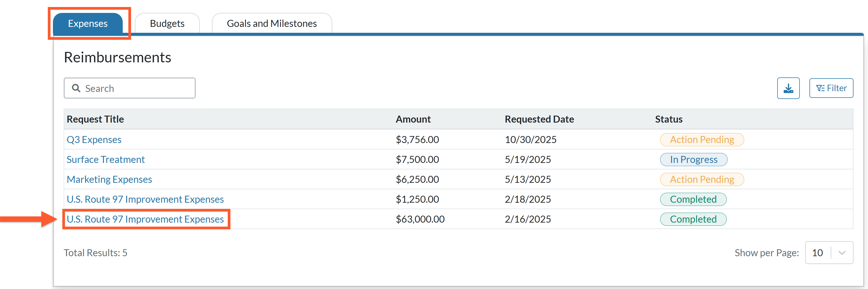The width and height of the screenshot is (868, 289).
Task: Open the Filter options button
Action: click(x=831, y=88)
